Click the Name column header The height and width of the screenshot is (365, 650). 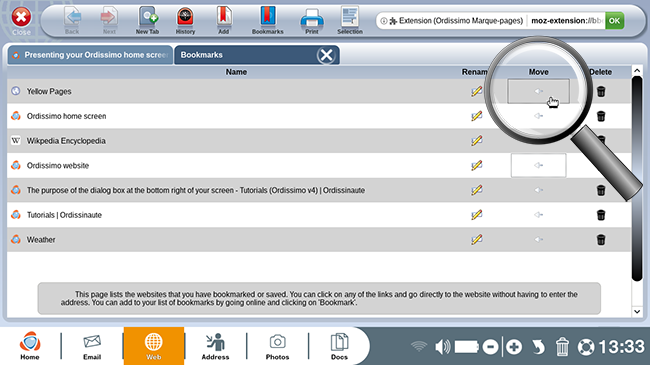tap(236, 72)
